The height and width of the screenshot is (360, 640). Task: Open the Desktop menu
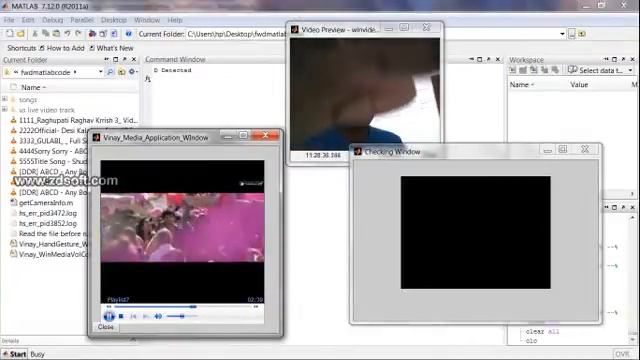[x=114, y=20]
